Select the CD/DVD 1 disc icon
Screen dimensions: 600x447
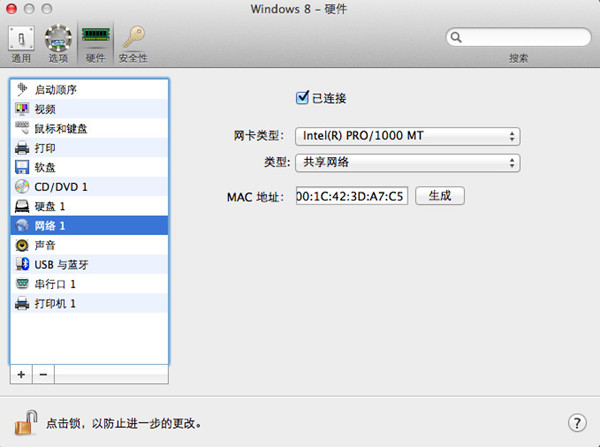[x=22, y=187]
